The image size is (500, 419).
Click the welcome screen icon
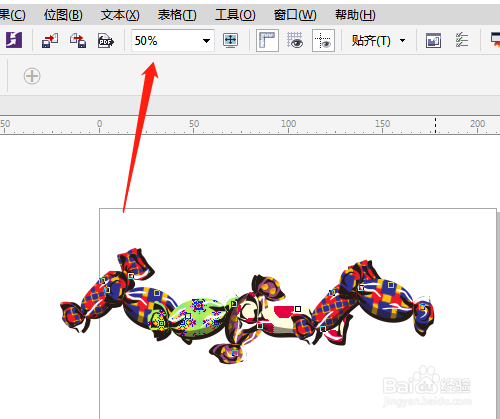coord(433,41)
